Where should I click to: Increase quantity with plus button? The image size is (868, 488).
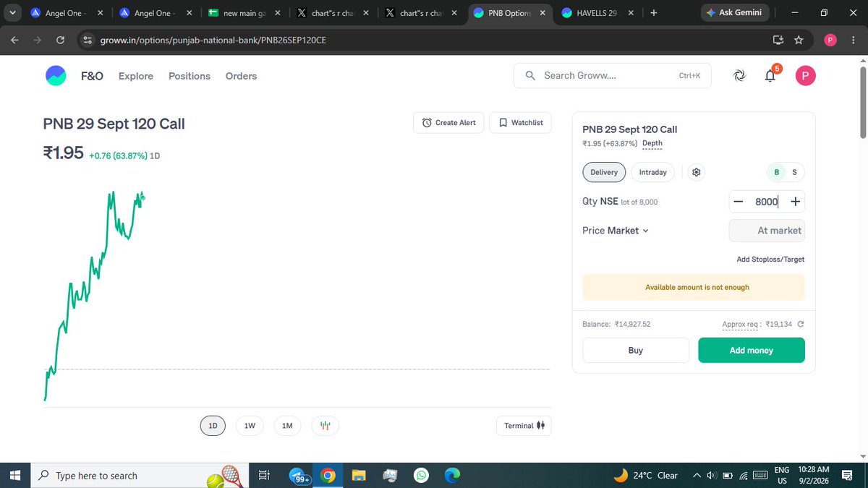(x=795, y=202)
